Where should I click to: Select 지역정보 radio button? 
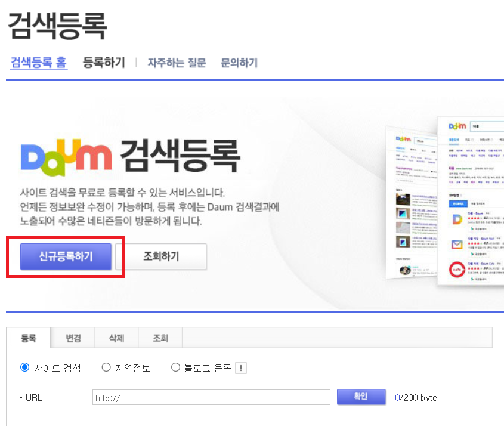coord(106,367)
